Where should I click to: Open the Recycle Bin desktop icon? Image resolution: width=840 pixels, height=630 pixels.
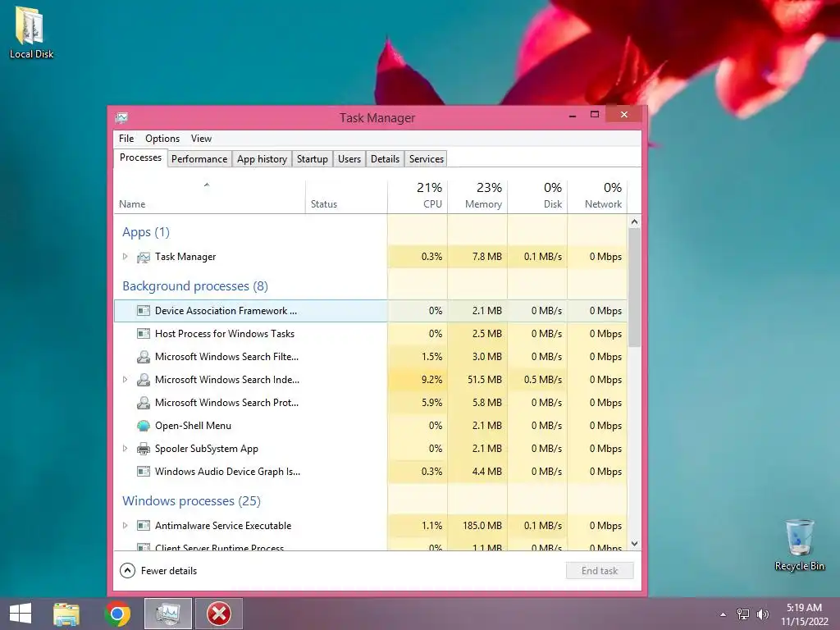pos(799,545)
